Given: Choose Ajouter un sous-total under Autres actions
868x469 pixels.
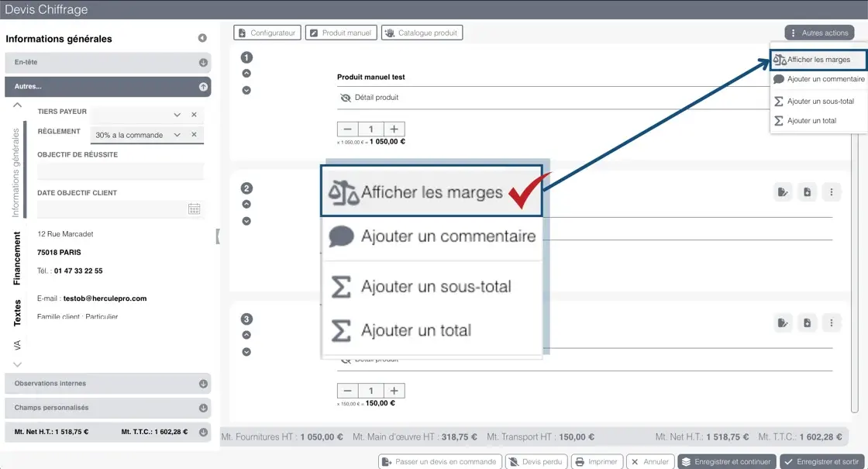Looking at the screenshot, I should point(818,102).
